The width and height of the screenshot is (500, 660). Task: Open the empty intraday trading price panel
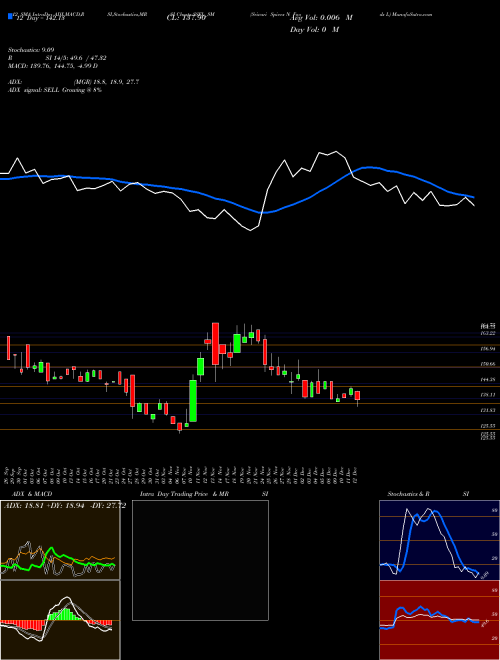pos(200,560)
